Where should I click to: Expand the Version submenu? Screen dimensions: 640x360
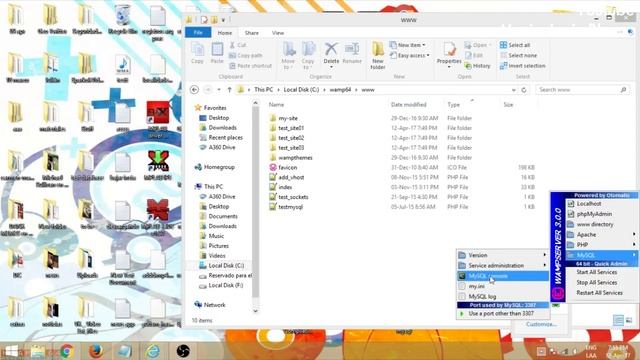(x=502, y=255)
